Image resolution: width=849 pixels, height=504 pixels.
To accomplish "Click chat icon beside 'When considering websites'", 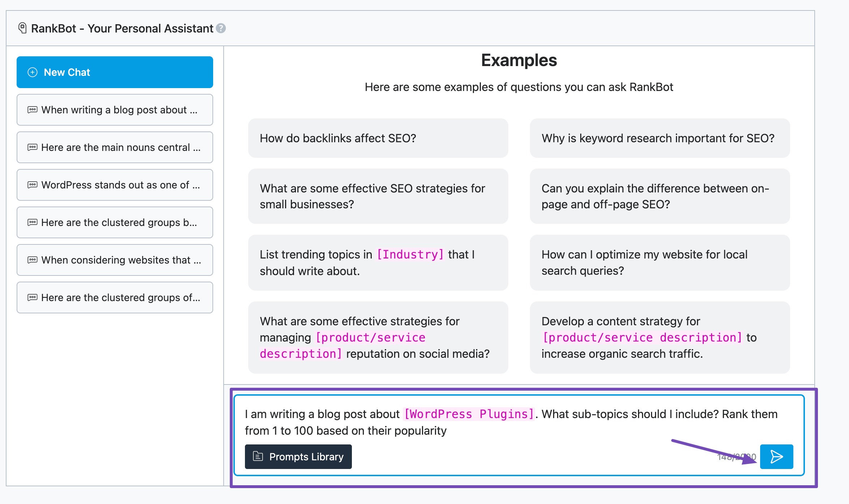I will tap(33, 260).
